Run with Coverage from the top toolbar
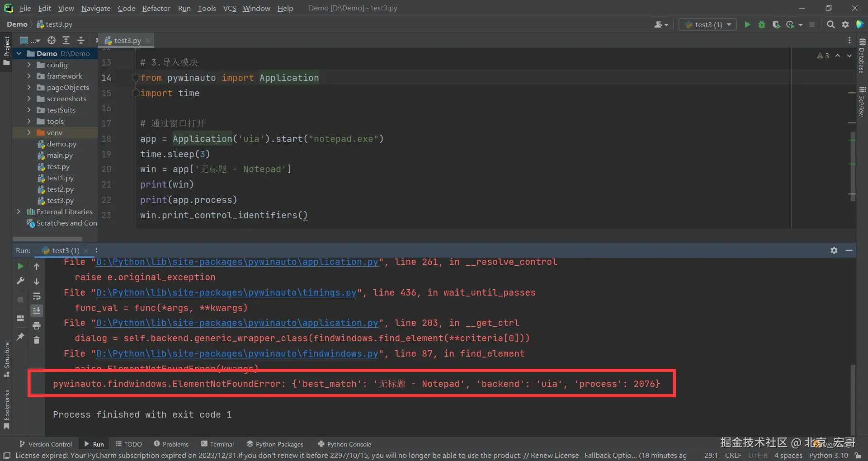This screenshot has height=461, width=868. (x=776, y=24)
